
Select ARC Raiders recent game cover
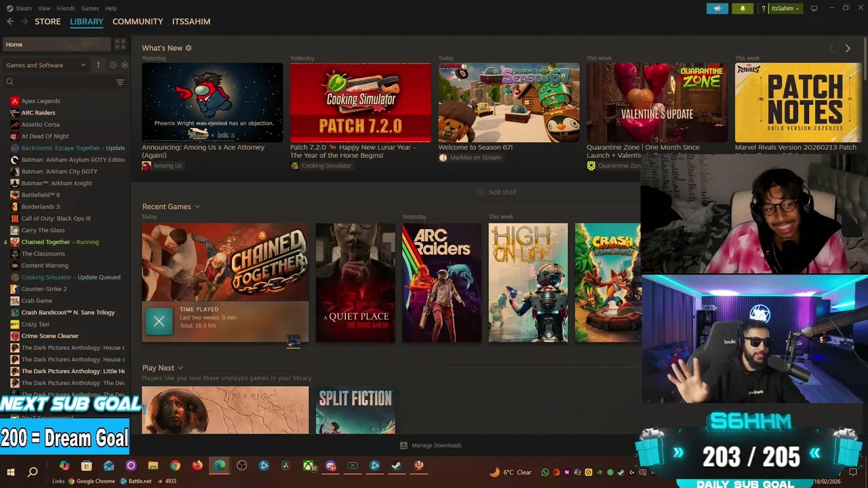coord(441,283)
